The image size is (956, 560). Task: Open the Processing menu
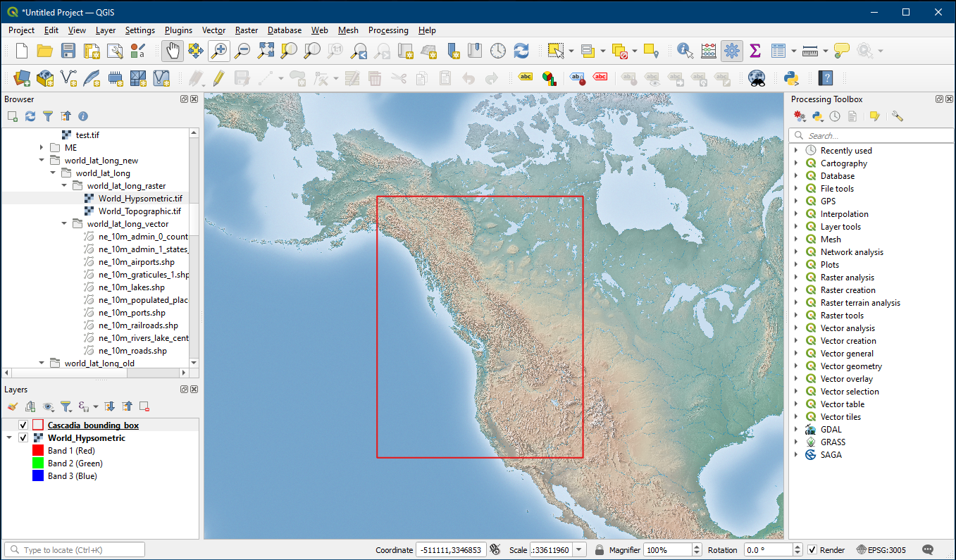coord(387,30)
